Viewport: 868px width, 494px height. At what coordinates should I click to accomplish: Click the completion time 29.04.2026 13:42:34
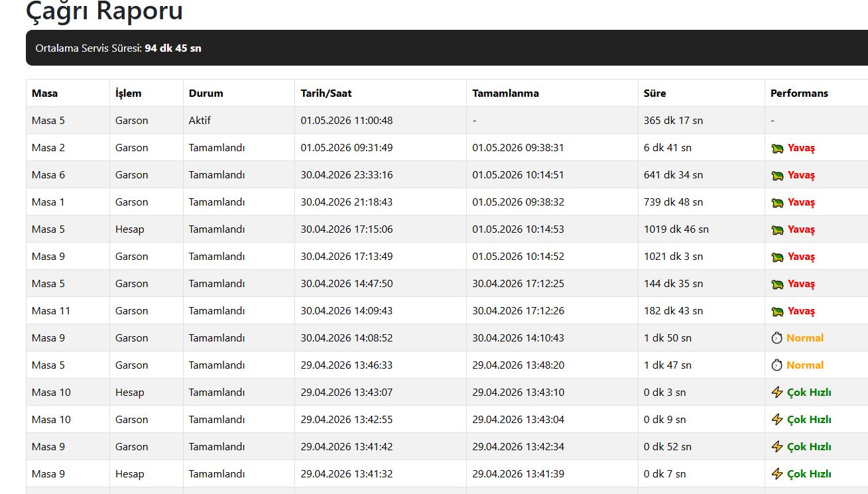(x=518, y=447)
